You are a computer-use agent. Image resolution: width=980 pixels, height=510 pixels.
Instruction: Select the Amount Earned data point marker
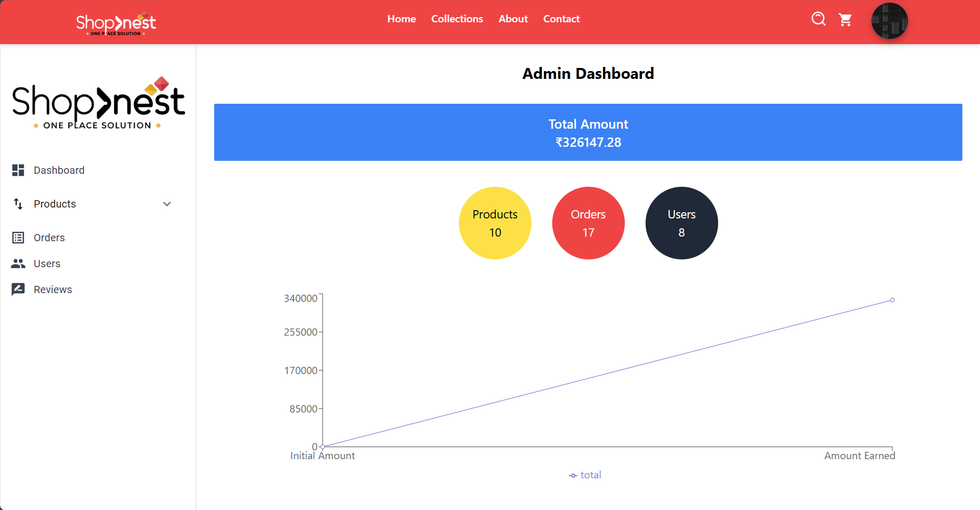pyautogui.click(x=892, y=300)
